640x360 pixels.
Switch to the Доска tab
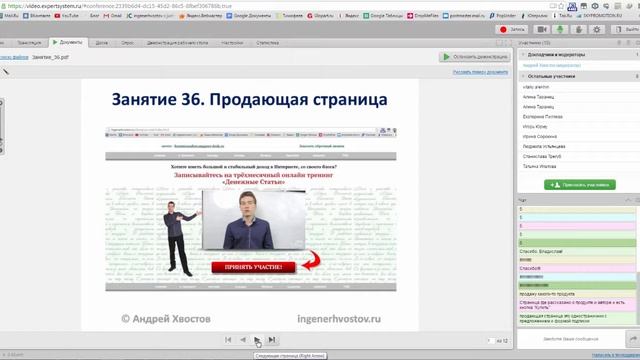pyautogui.click(x=102, y=42)
